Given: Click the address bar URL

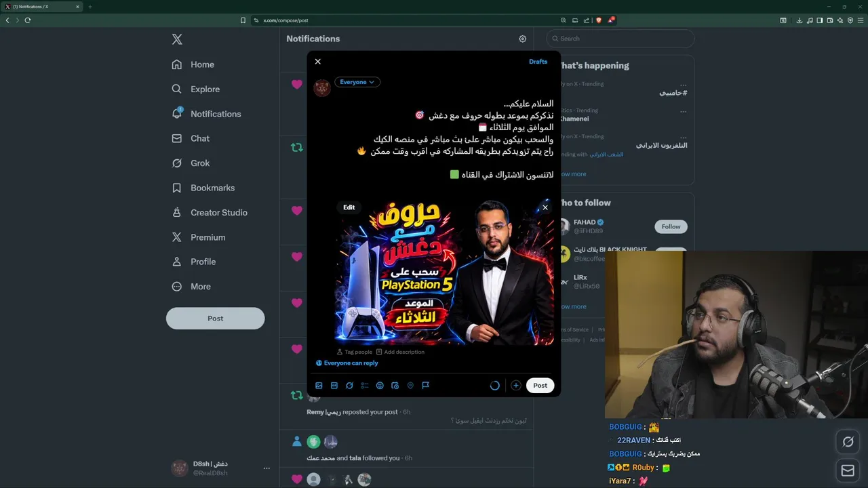Looking at the screenshot, I should tap(285, 20).
